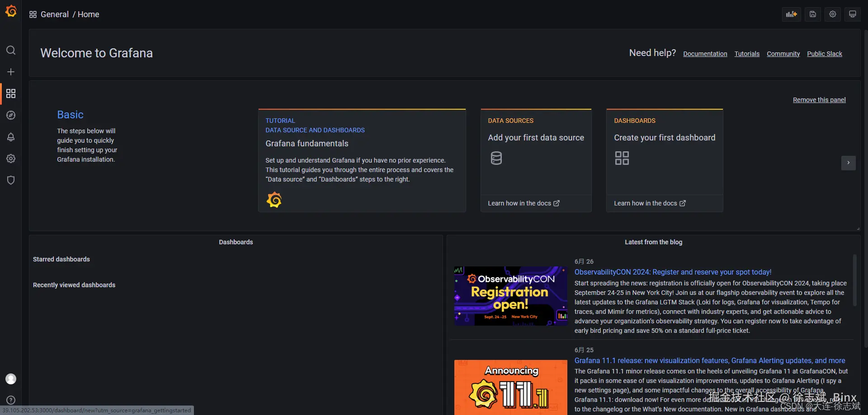This screenshot has width=868, height=415.
Task: Open the Dashboards grid icon in sidebar
Action: pyautogui.click(x=11, y=93)
